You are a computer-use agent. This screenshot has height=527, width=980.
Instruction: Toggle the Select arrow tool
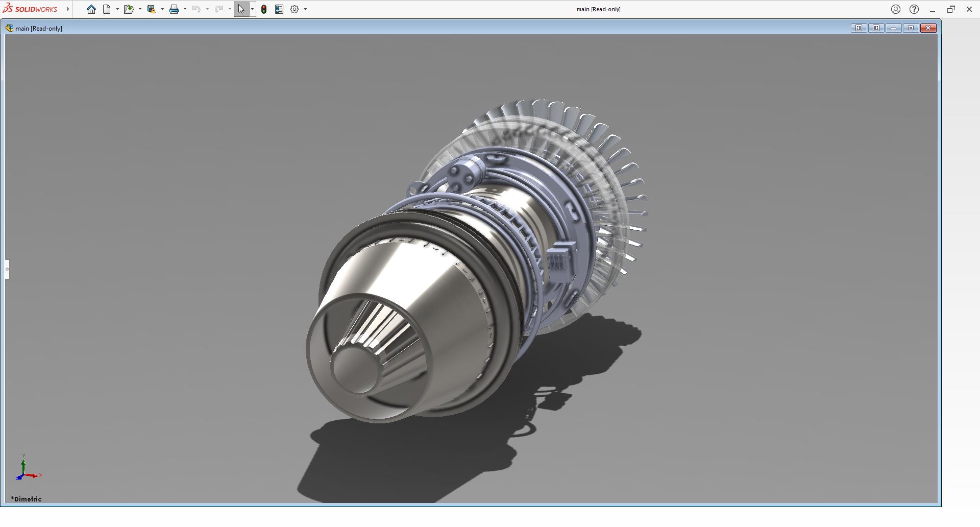(241, 9)
